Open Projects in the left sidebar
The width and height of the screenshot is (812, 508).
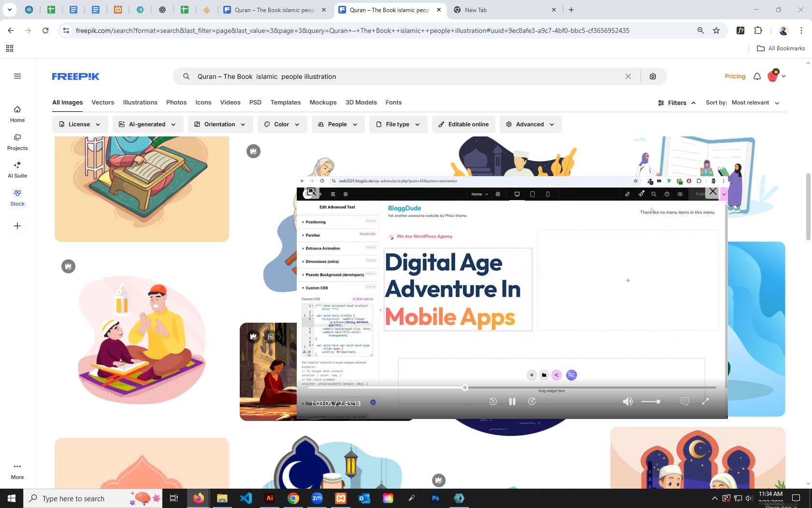pyautogui.click(x=17, y=142)
